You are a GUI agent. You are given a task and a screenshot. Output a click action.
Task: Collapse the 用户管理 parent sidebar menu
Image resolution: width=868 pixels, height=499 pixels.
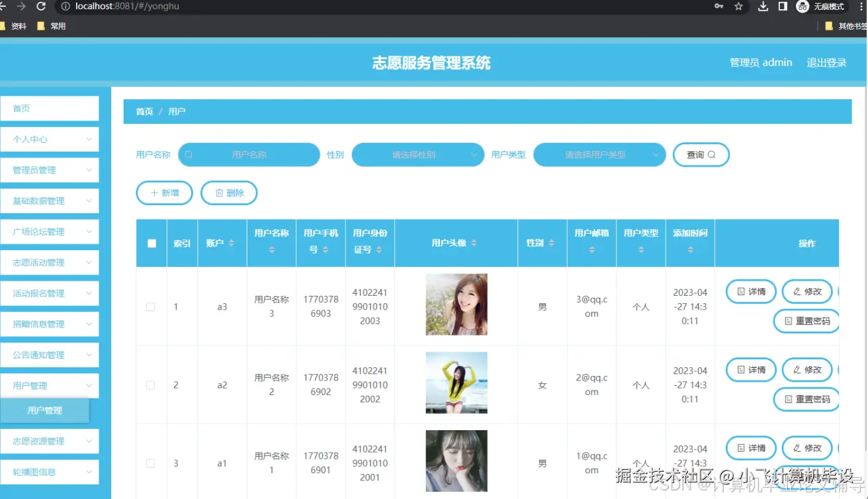tap(50, 386)
